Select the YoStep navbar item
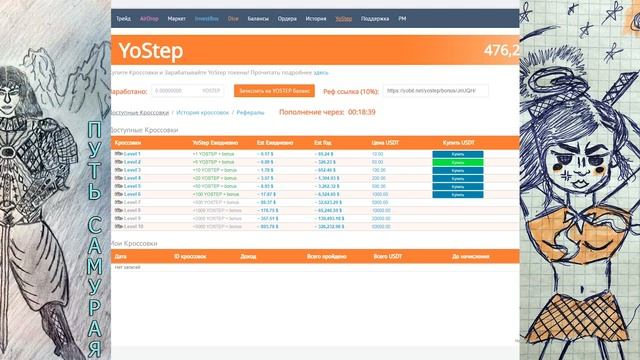This screenshot has height=360, width=640. (x=344, y=19)
